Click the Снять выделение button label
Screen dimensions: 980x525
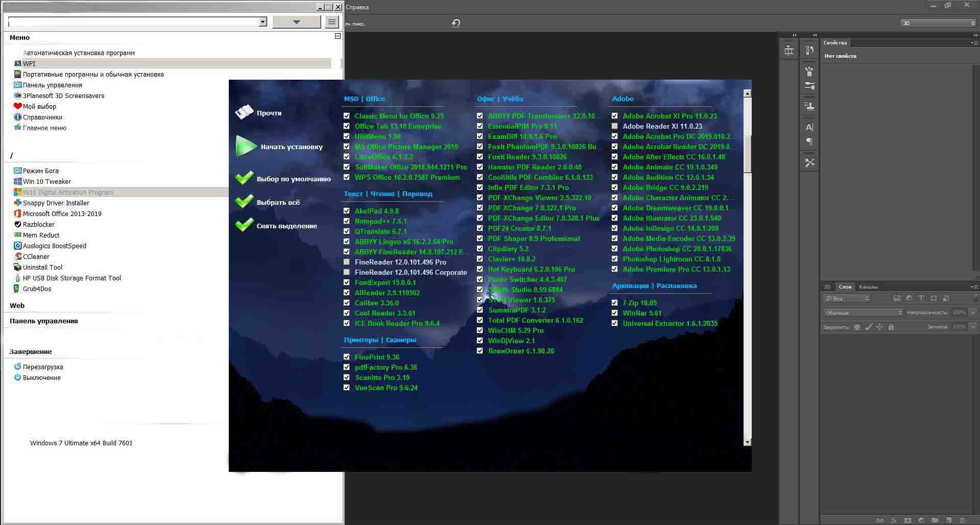[286, 226]
